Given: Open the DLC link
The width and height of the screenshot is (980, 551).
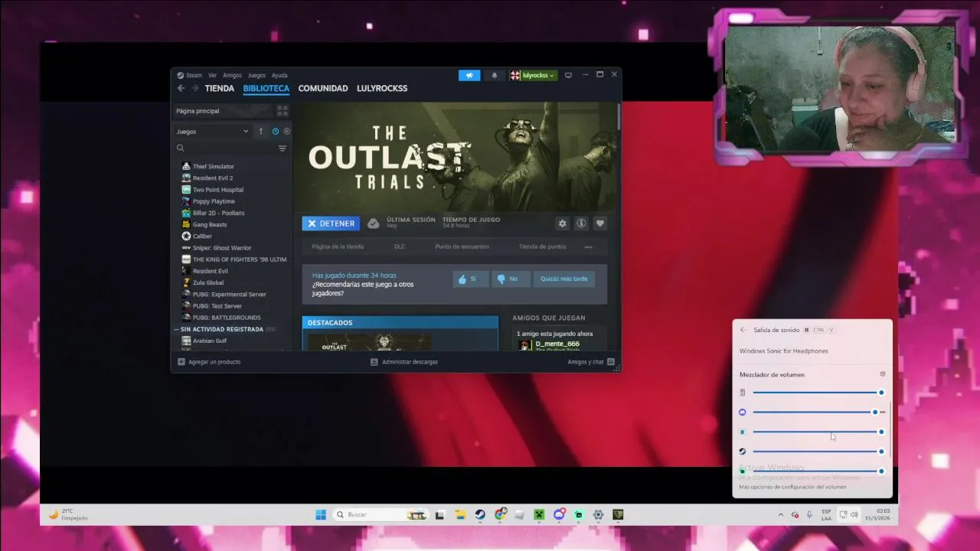Looking at the screenshot, I should [x=400, y=247].
